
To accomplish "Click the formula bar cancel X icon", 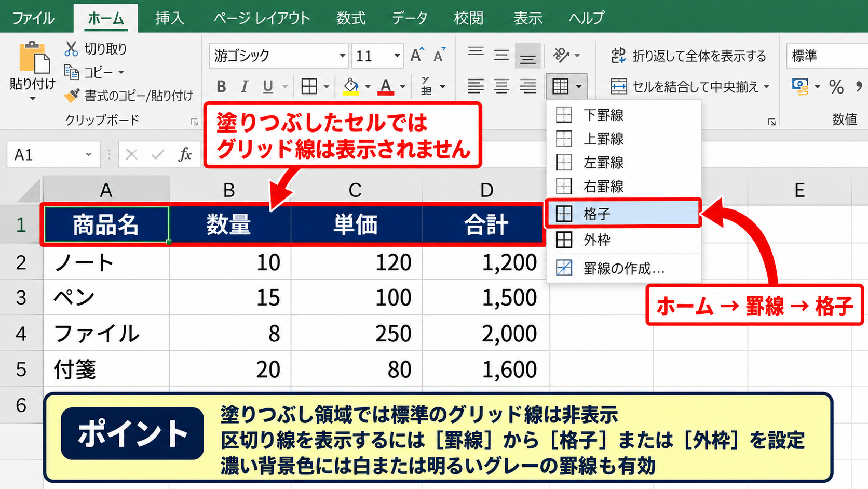I will (x=131, y=154).
